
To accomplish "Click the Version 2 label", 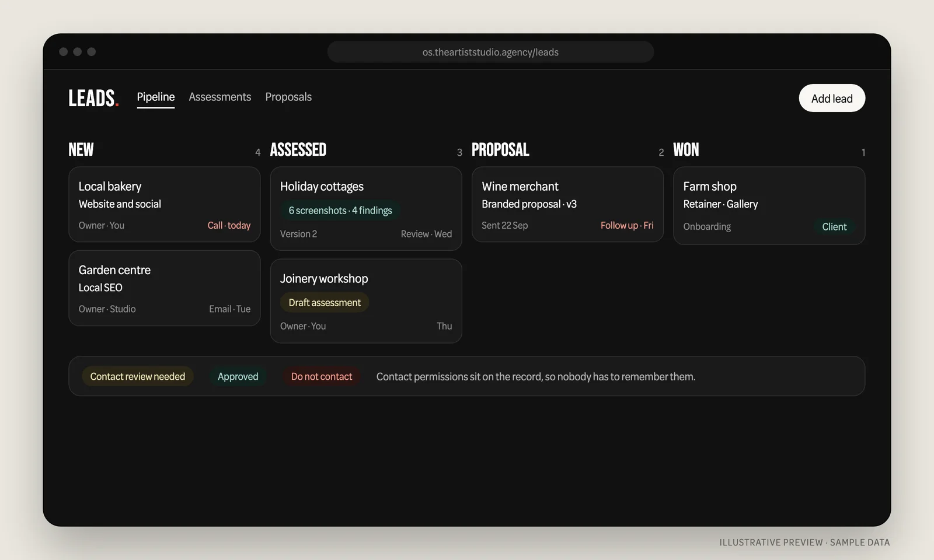I will coord(298,234).
